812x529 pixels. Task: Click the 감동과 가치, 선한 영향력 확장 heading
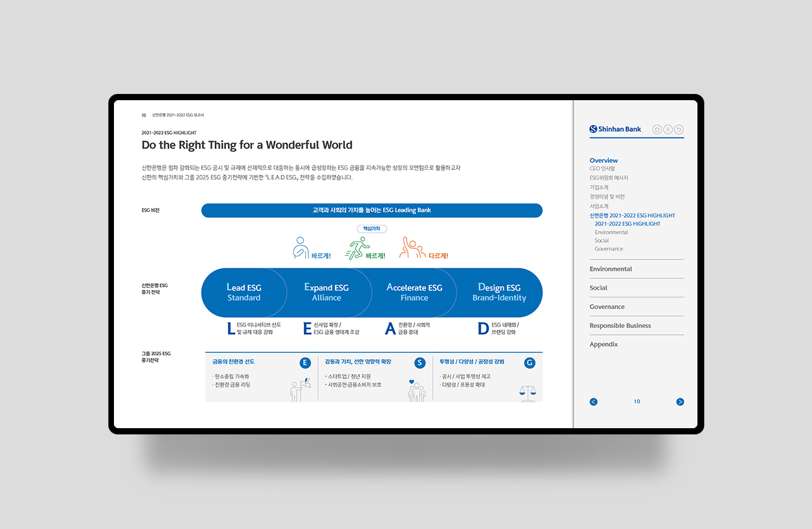pos(358,362)
